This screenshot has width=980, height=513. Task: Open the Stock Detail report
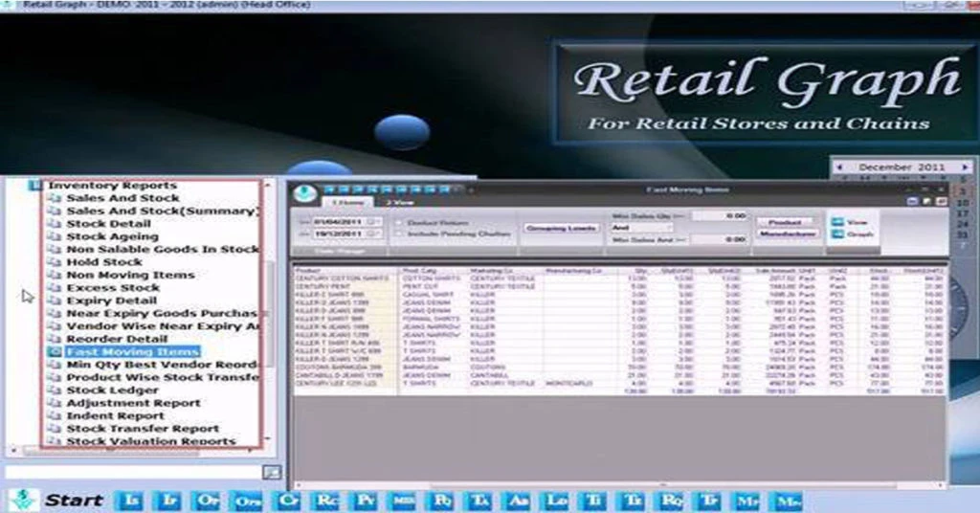109,224
